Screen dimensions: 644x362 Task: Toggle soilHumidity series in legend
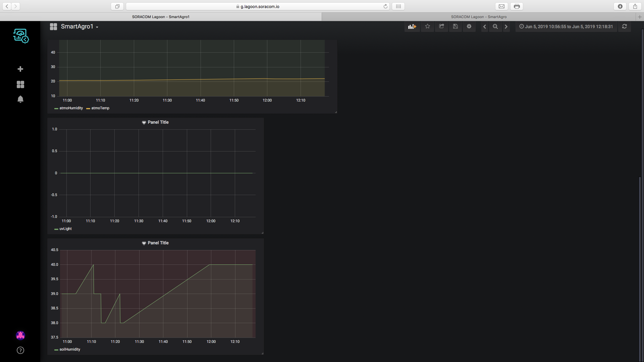[70, 350]
